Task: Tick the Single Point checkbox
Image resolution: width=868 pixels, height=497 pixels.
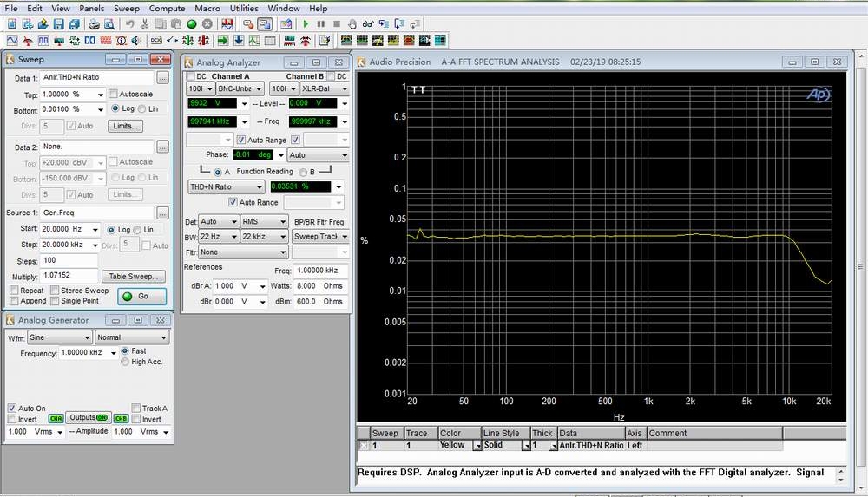Action: [x=55, y=300]
